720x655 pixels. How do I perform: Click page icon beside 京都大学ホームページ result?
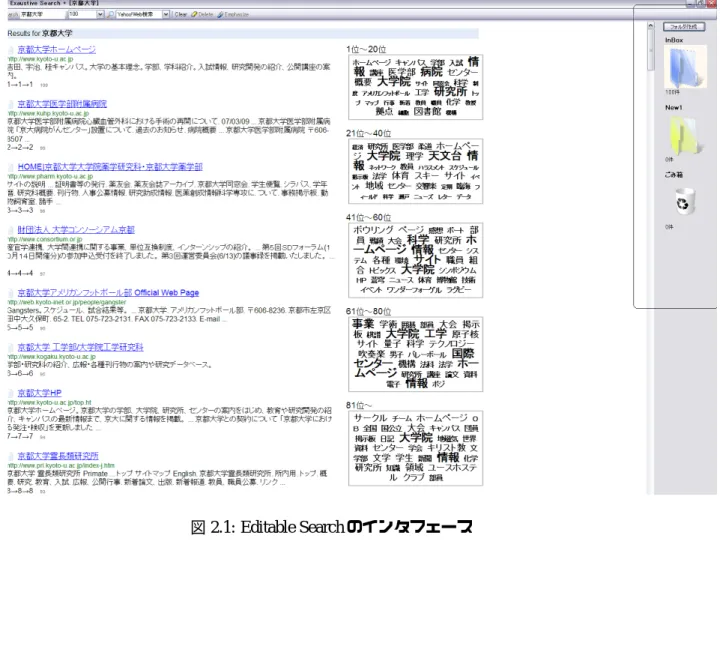click(11, 50)
